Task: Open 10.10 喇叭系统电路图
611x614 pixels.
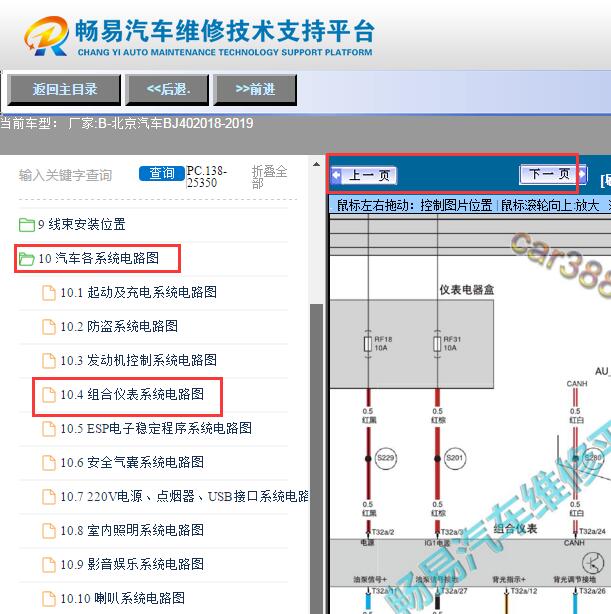Action: (x=123, y=598)
